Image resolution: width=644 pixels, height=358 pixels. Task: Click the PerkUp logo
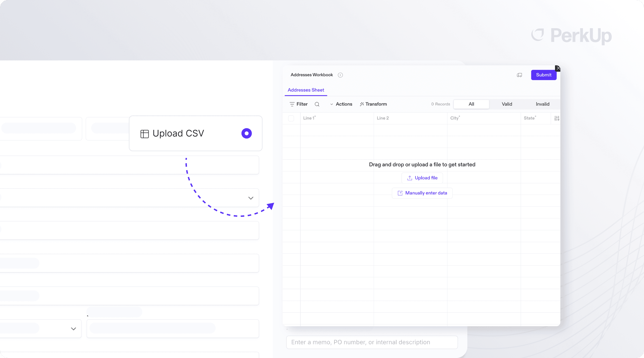571,36
